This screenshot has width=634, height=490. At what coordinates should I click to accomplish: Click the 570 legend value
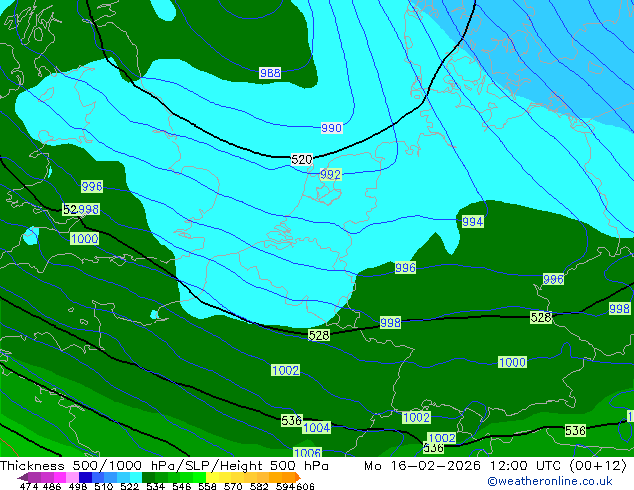click(233, 486)
